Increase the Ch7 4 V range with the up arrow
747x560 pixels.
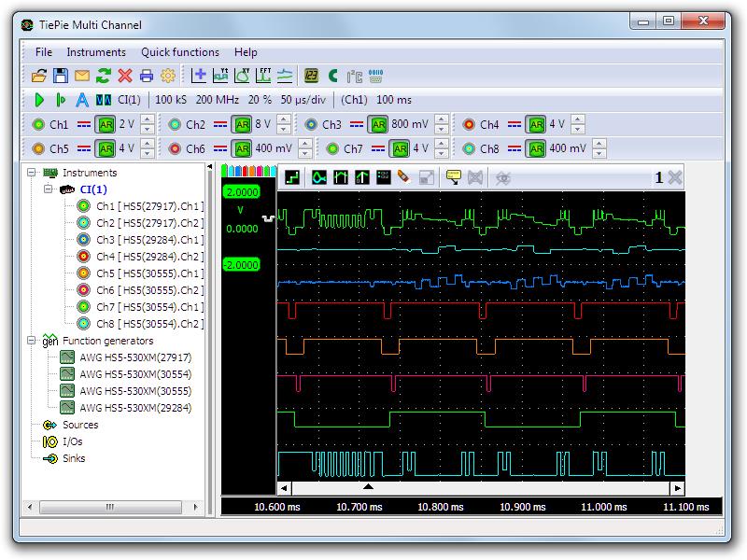[x=442, y=145]
